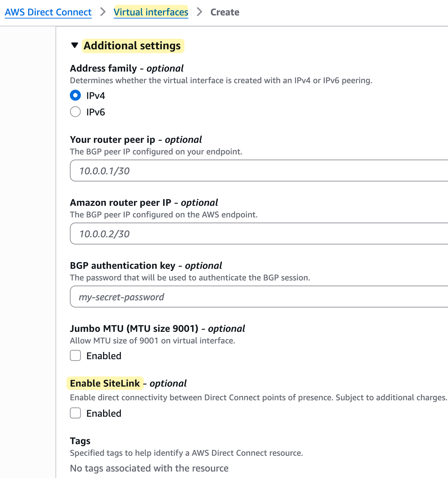448x478 pixels.
Task: Click the chevron before Create breadcrumb
Action: tap(199, 12)
